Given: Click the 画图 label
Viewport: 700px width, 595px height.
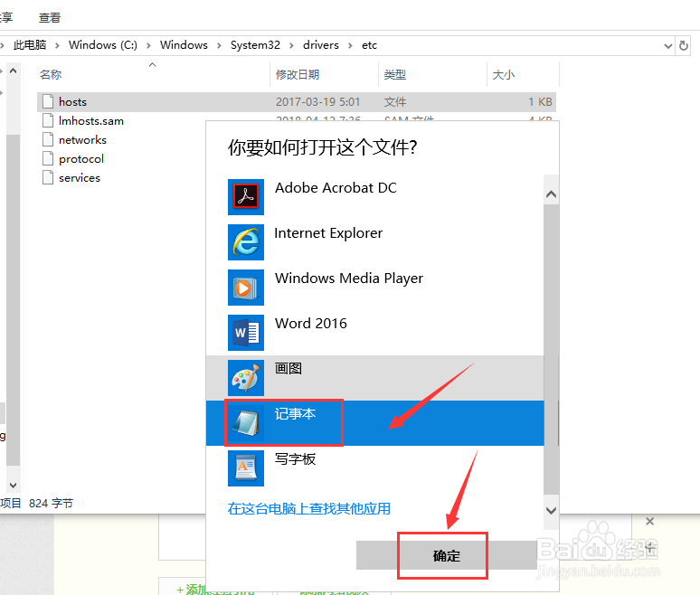Looking at the screenshot, I should pyautogui.click(x=289, y=369).
